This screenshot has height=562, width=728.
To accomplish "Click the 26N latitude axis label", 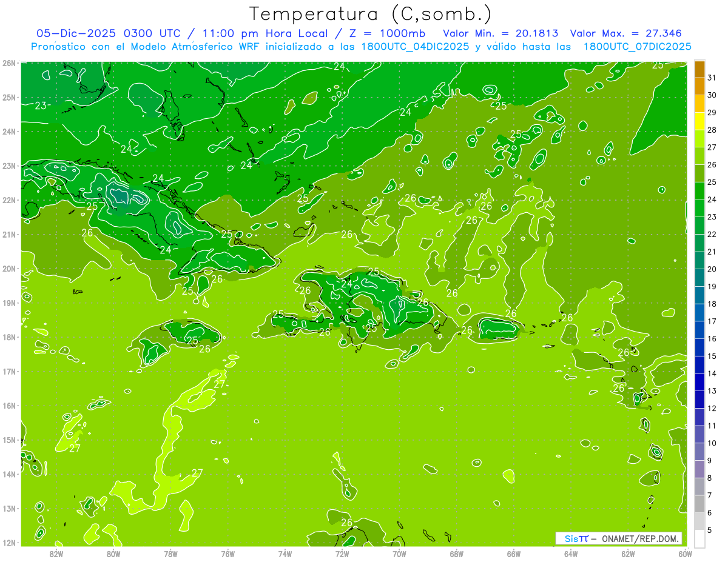I will (8, 63).
